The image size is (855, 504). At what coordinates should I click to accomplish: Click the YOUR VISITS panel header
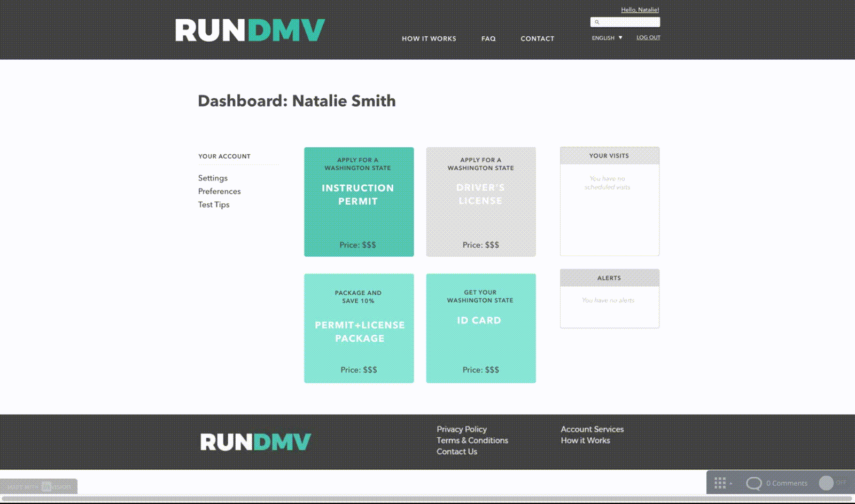[610, 156]
